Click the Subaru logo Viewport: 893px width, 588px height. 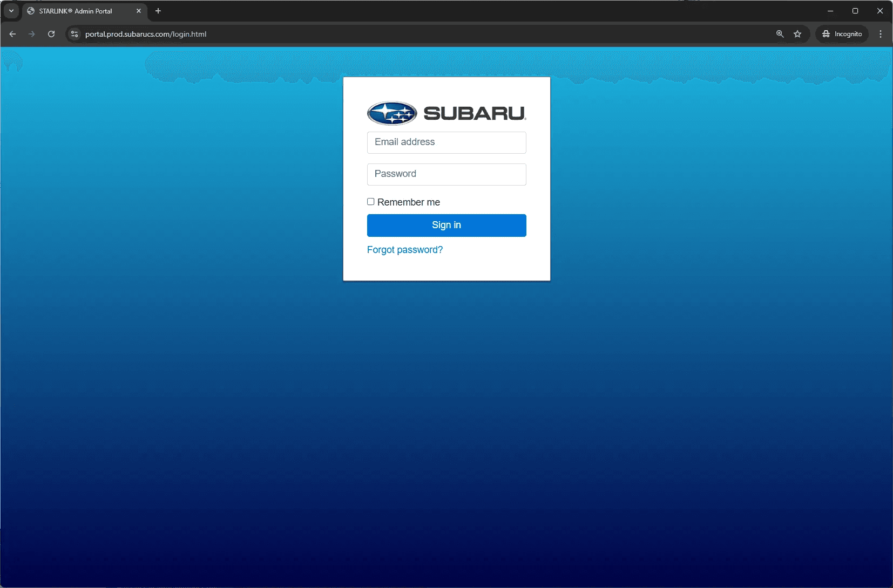446,113
